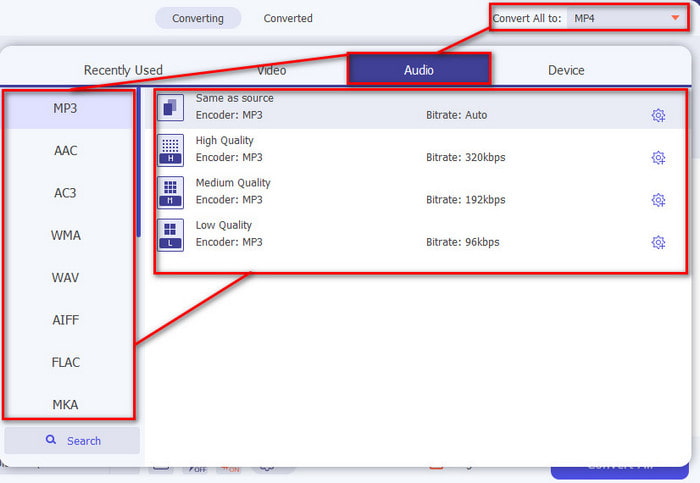Pick AIFF format in the list
This screenshot has width=700, height=483.
pos(68,320)
